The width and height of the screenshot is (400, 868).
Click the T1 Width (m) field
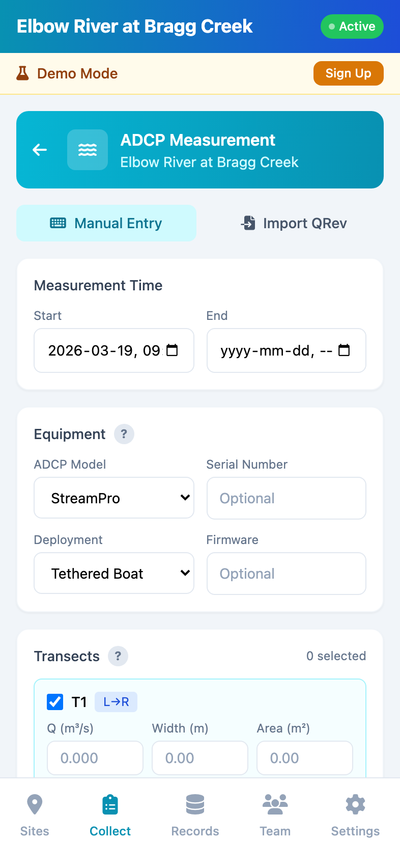[199, 758]
